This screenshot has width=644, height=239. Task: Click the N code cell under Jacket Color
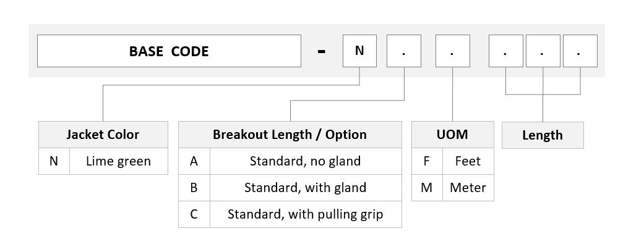(54, 161)
